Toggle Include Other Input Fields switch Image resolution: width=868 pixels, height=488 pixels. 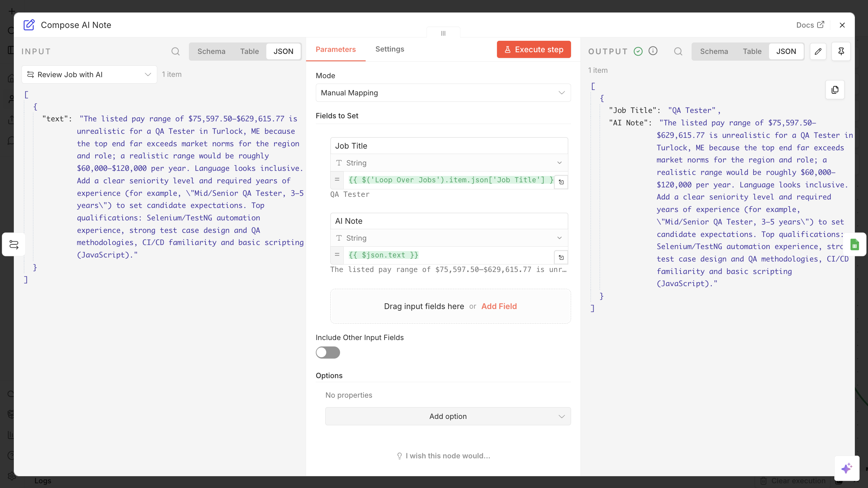[x=328, y=353]
